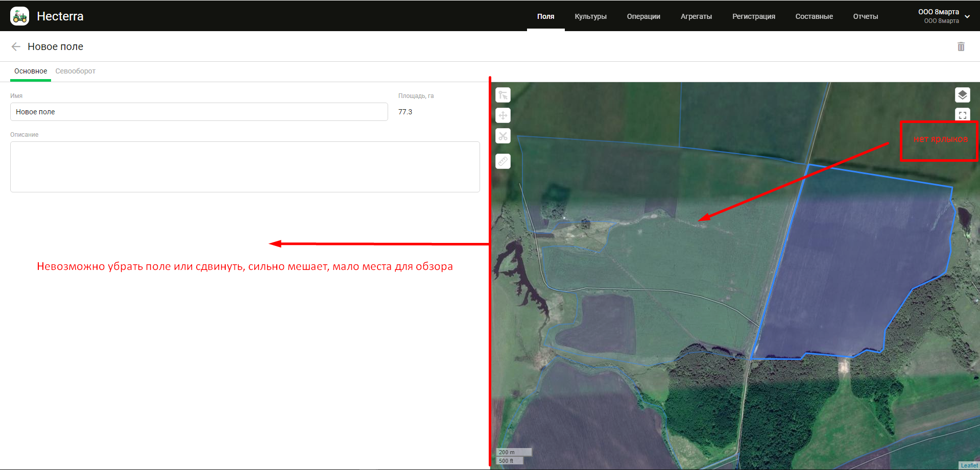Activate the ruler measurement tool
The height and width of the screenshot is (470, 980).
click(x=503, y=162)
